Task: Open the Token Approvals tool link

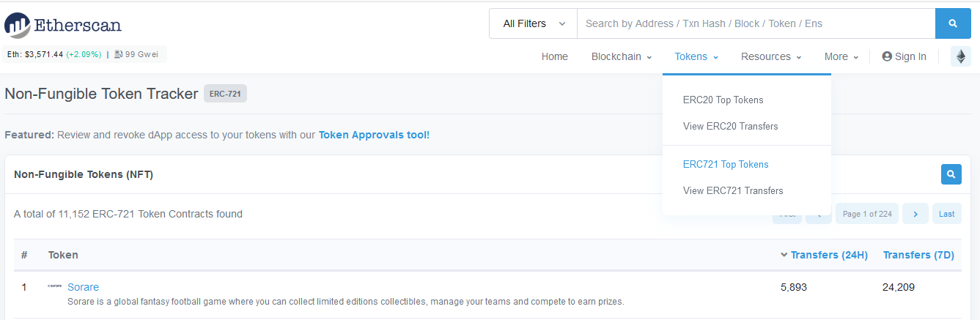Action: coord(374,135)
